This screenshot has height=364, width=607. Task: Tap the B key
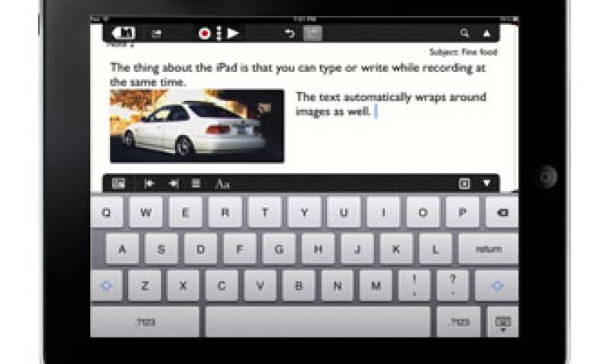click(298, 286)
